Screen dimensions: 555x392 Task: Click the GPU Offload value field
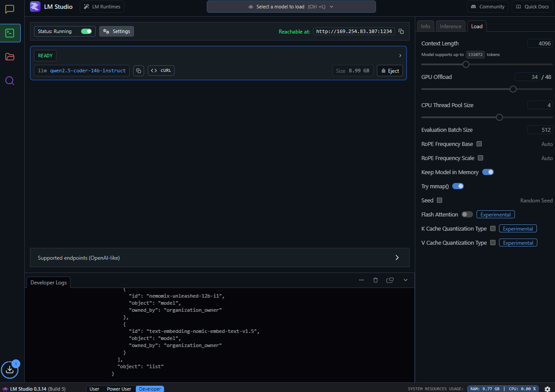[x=527, y=77]
